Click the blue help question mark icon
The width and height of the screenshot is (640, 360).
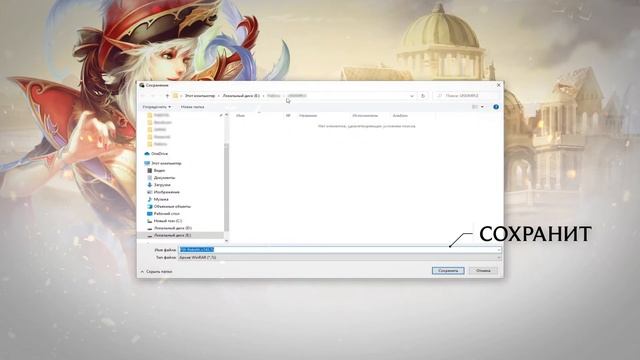[496, 107]
